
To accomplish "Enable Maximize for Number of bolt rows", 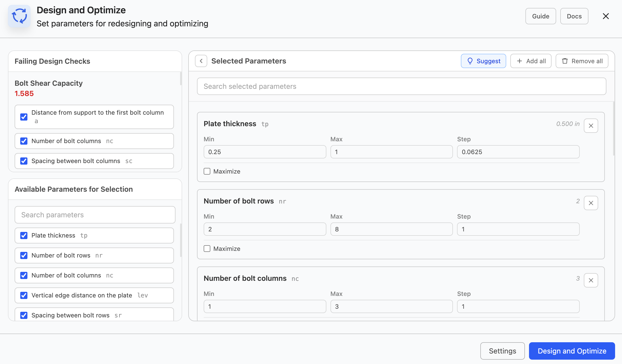I will click(207, 249).
